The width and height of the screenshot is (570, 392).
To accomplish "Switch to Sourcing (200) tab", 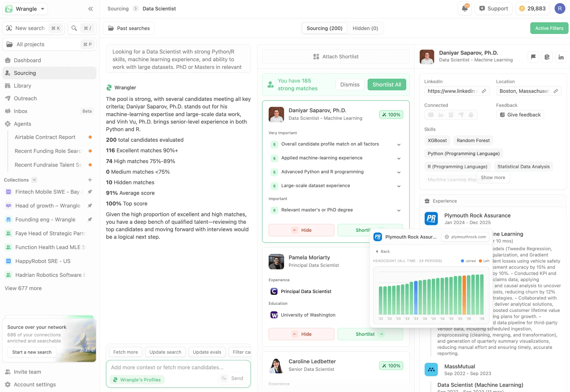I will click(324, 28).
